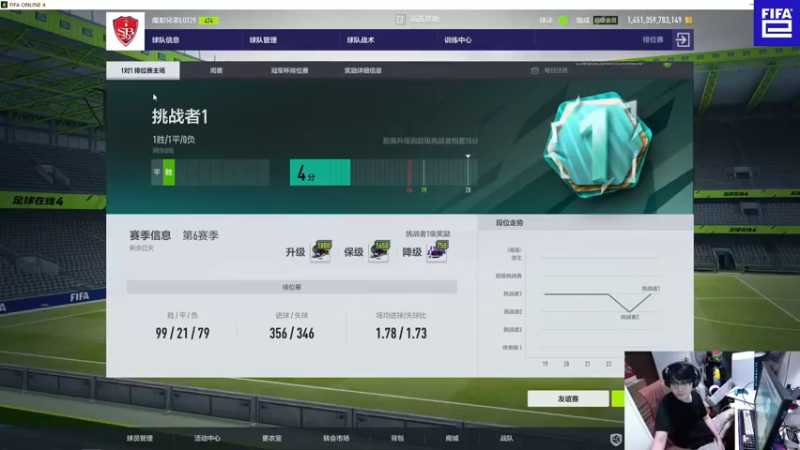The image size is (800, 450).
Task: Open 商城 in the bottom bar
Action: tap(452, 438)
